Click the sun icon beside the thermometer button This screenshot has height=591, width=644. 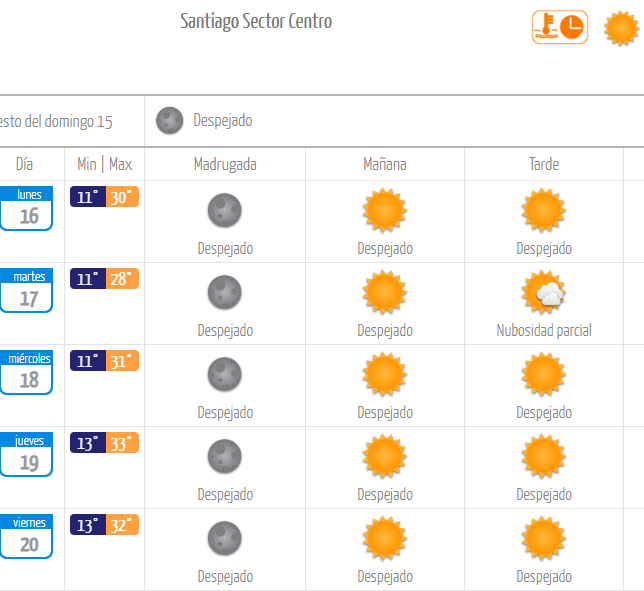621,28
